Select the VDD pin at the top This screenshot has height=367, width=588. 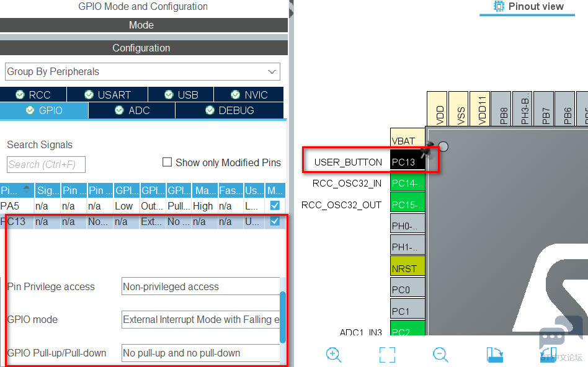(437, 108)
